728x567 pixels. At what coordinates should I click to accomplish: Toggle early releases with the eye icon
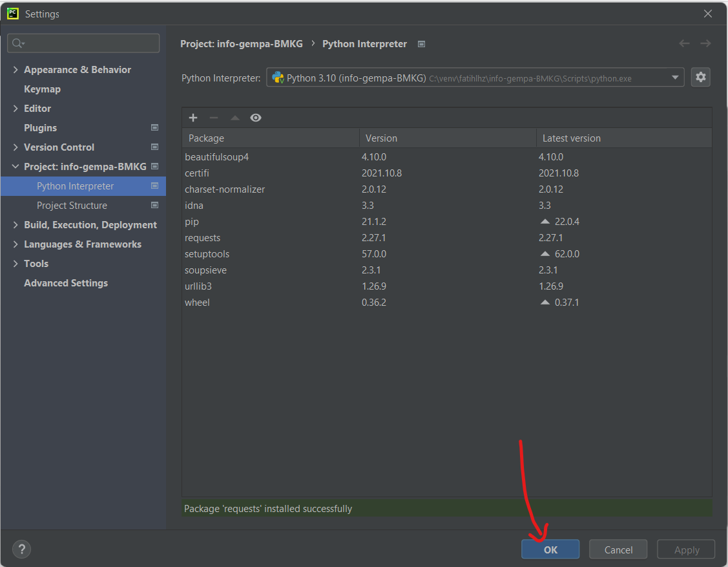256,118
